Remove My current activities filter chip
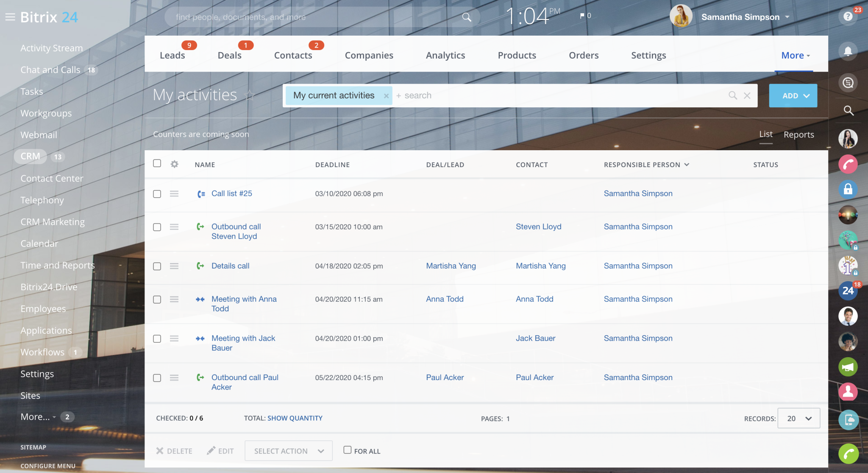The image size is (868, 473). [x=386, y=96]
